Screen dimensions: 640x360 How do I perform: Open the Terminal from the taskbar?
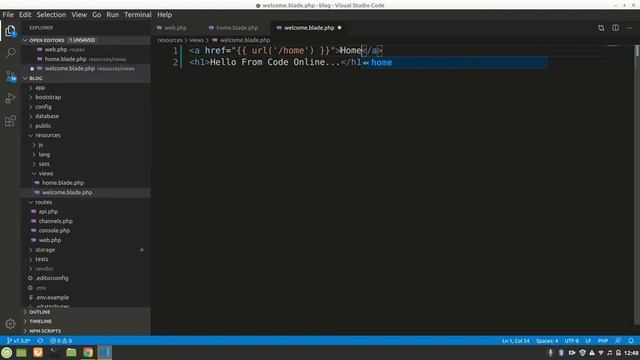click(54, 352)
